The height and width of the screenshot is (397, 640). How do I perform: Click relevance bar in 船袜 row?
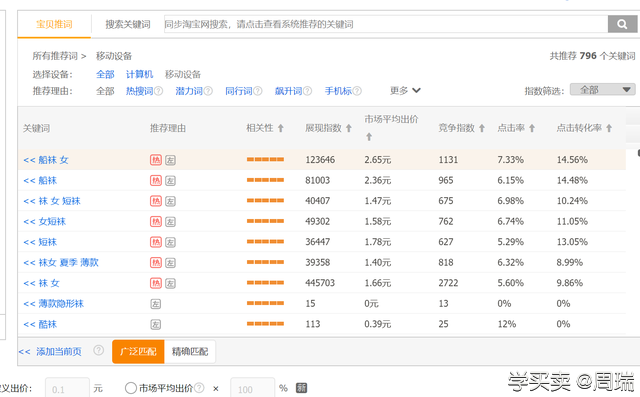(265, 180)
